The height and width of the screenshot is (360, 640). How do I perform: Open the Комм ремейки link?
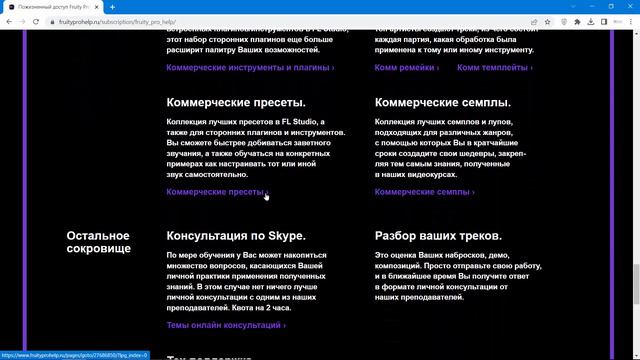click(x=407, y=68)
